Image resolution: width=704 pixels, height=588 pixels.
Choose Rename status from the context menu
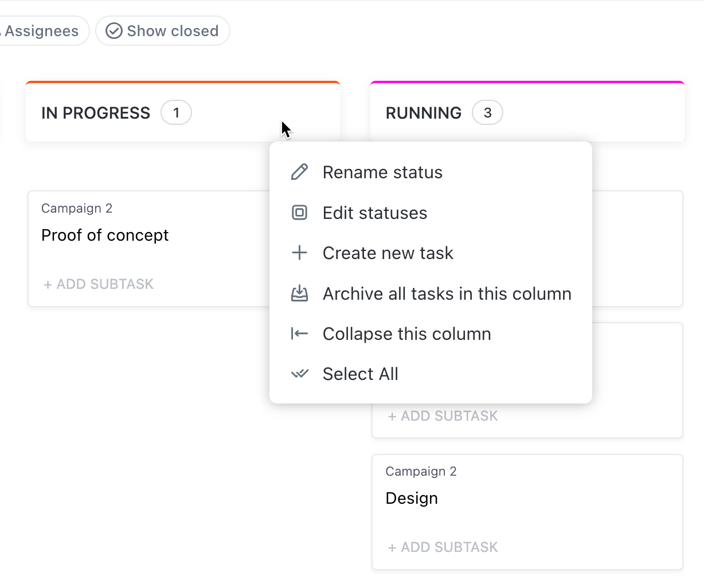[x=382, y=173]
